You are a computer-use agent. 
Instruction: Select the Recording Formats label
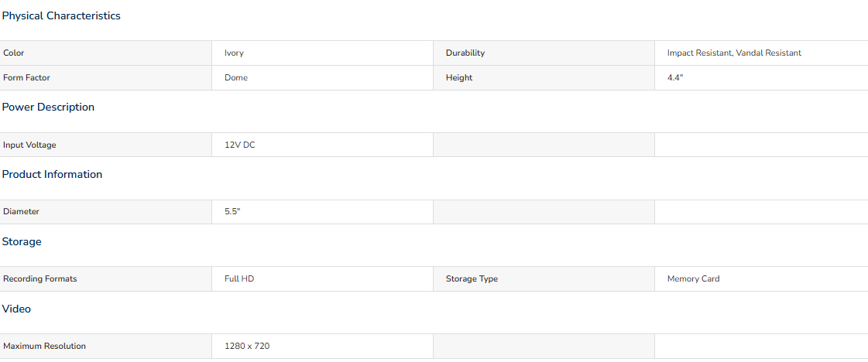tap(39, 279)
